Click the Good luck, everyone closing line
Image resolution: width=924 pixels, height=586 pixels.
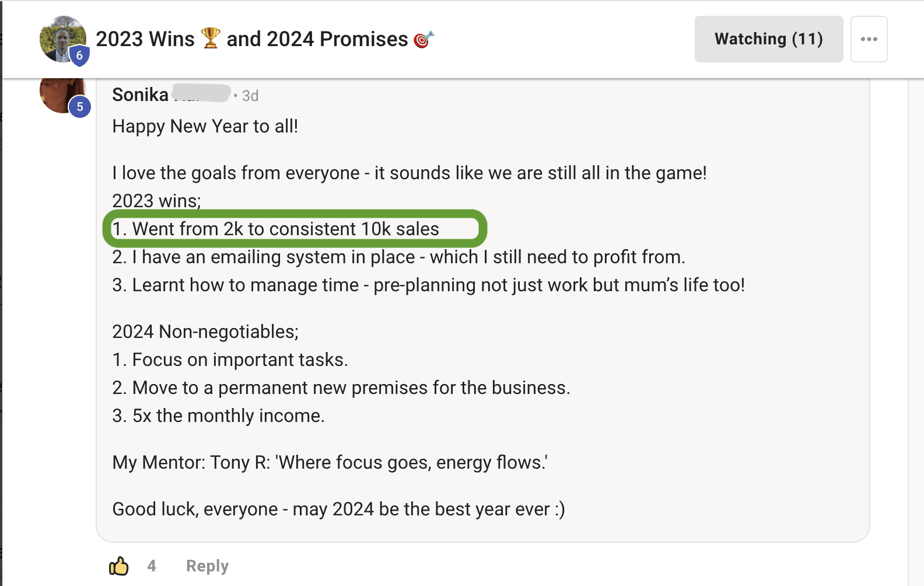[x=338, y=509]
